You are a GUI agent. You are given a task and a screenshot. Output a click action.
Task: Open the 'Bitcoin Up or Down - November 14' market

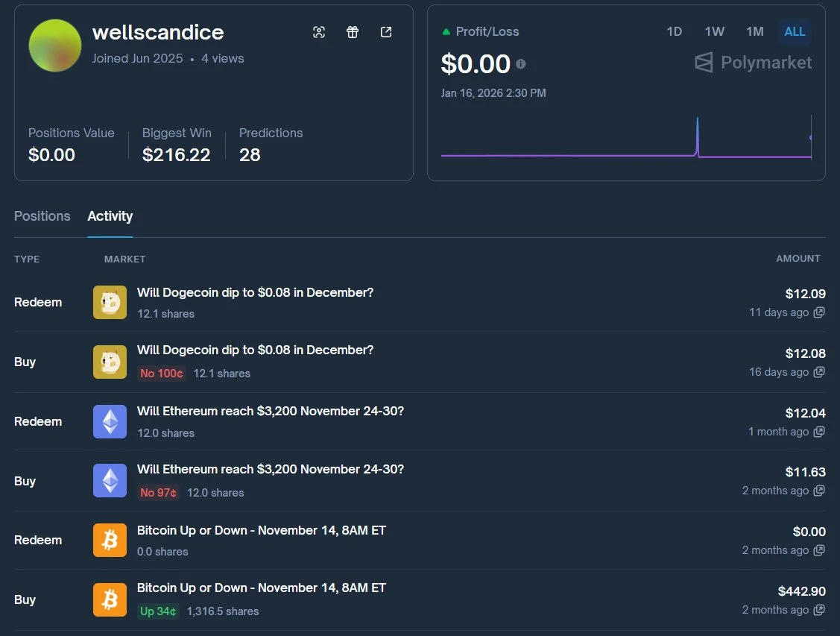tap(262, 530)
